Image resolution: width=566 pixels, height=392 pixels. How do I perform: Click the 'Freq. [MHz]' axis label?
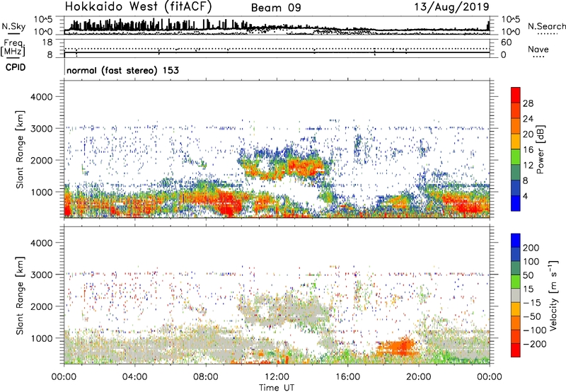(x=13, y=47)
